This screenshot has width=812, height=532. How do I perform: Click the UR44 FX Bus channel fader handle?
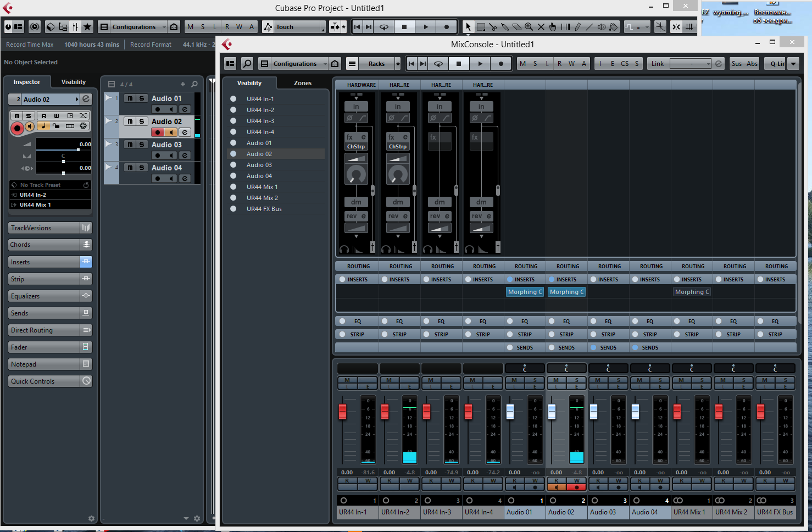pos(761,411)
